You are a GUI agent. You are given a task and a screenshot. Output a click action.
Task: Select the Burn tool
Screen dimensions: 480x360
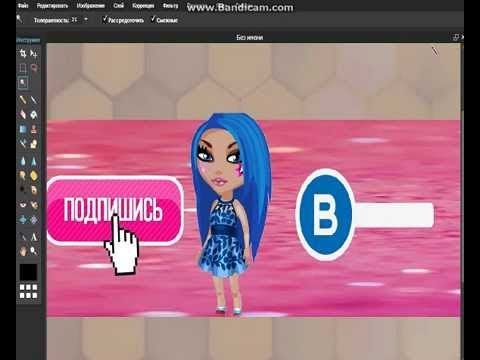34,190
